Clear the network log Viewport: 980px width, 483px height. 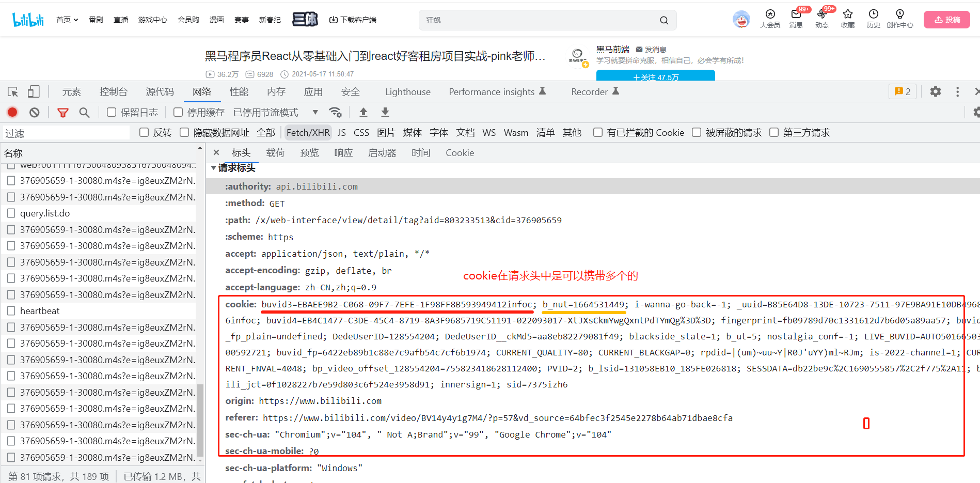pos(34,112)
